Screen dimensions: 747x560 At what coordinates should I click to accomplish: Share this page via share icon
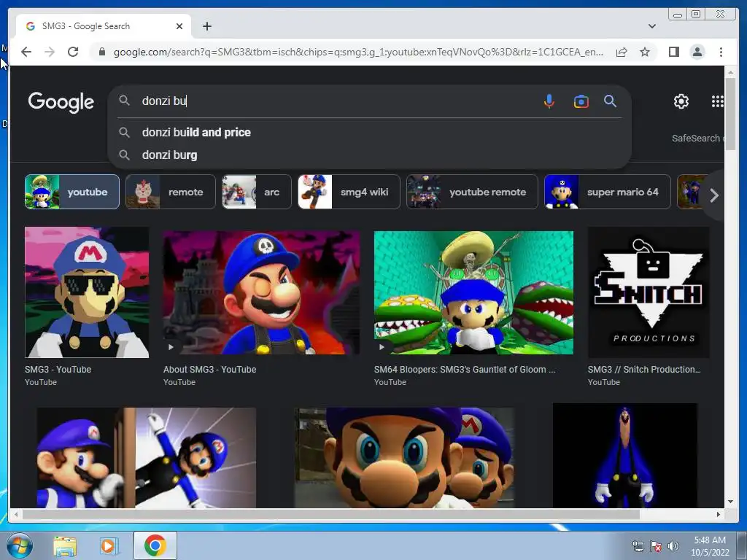point(622,52)
